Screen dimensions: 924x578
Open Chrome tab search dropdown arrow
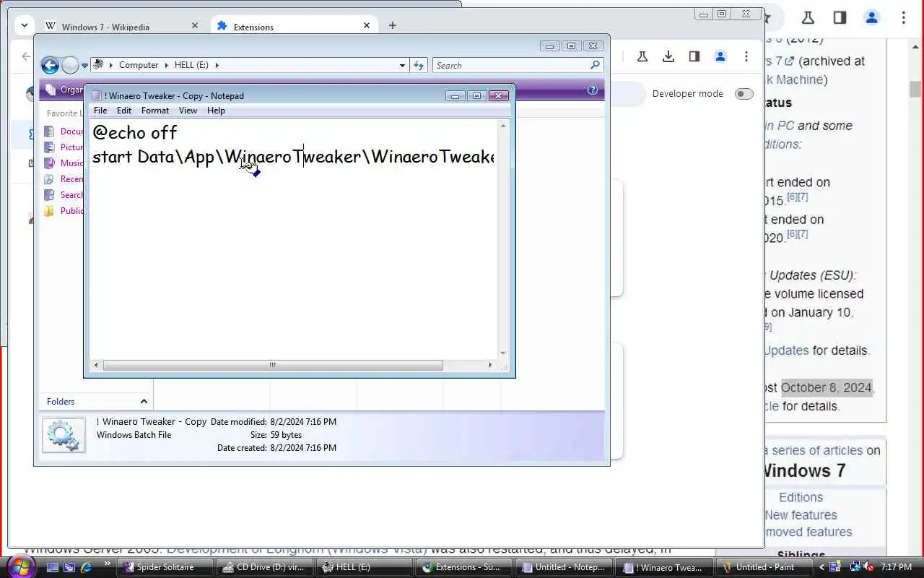click(x=25, y=25)
